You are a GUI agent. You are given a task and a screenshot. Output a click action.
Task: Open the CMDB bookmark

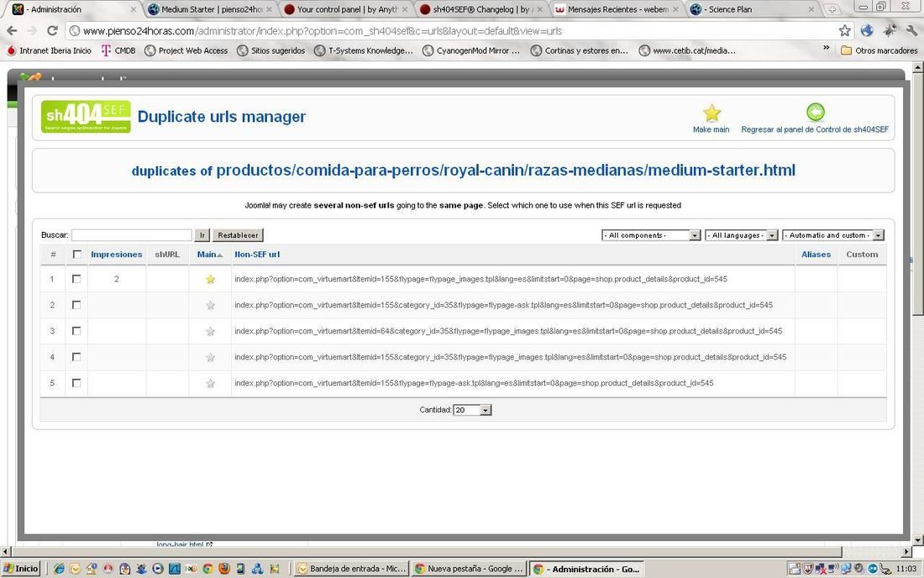[x=118, y=50]
